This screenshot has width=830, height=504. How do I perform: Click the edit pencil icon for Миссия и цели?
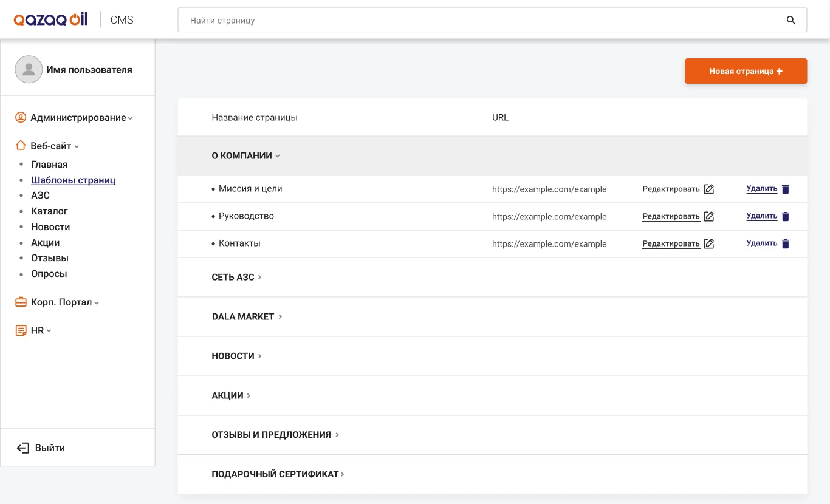708,189
